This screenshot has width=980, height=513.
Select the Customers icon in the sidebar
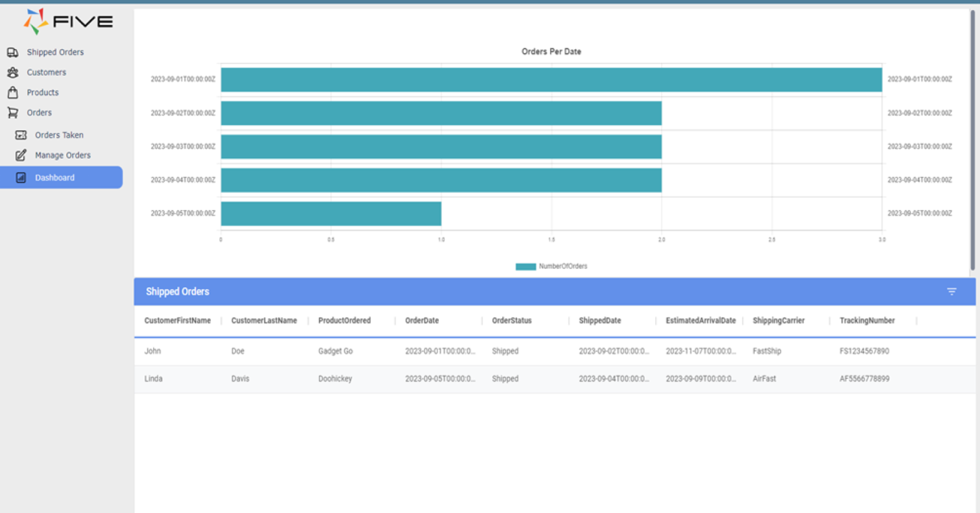click(12, 72)
